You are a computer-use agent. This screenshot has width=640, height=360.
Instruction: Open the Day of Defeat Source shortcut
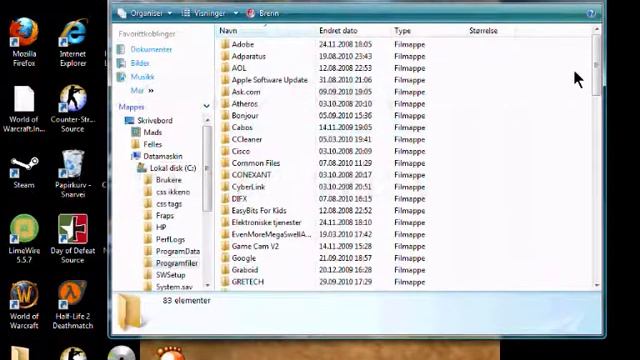tap(73, 239)
